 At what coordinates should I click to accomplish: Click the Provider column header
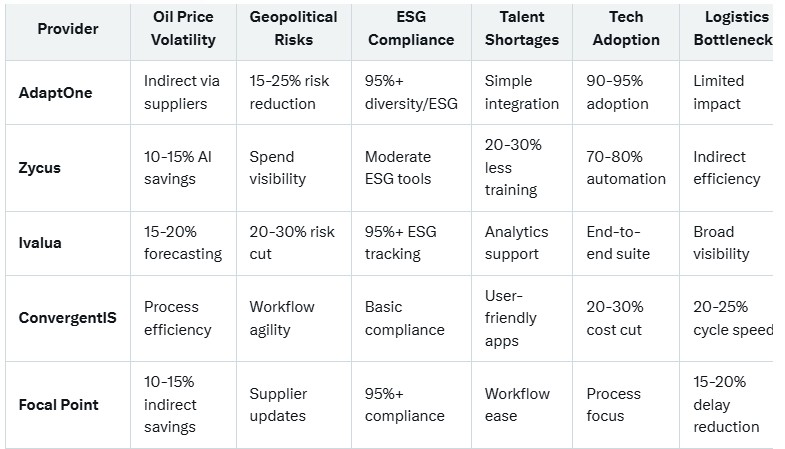tap(68, 29)
